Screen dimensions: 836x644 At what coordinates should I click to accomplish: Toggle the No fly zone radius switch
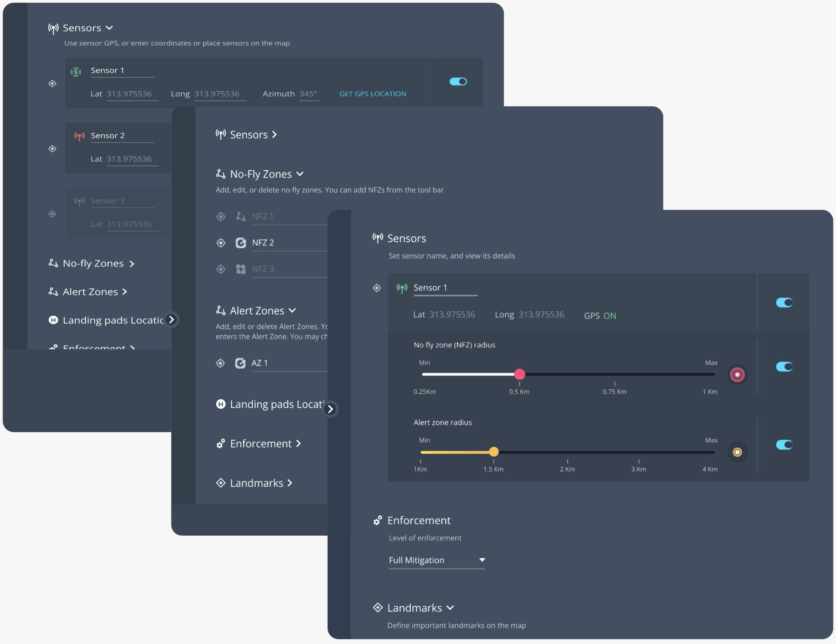click(784, 367)
